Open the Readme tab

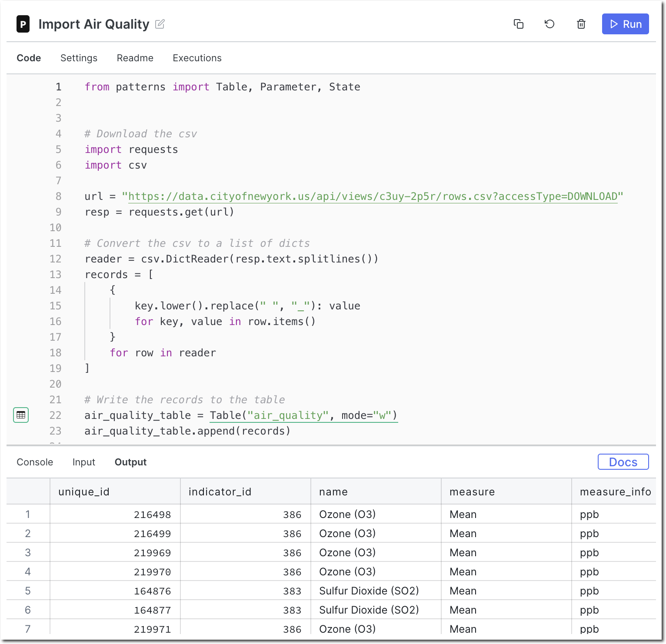tap(135, 58)
